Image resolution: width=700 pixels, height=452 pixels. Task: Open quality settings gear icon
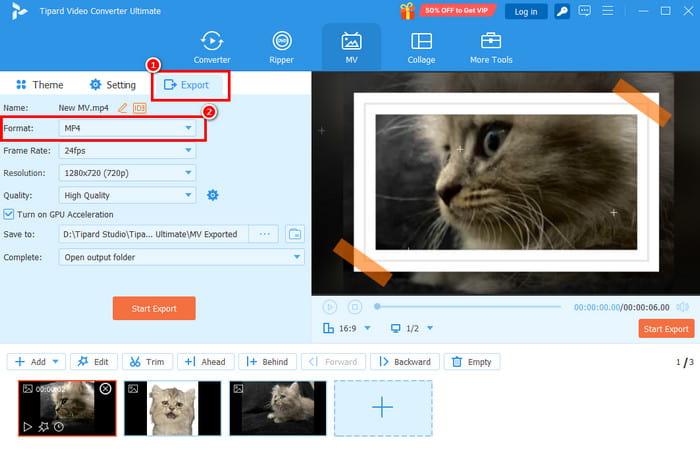(x=212, y=195)
